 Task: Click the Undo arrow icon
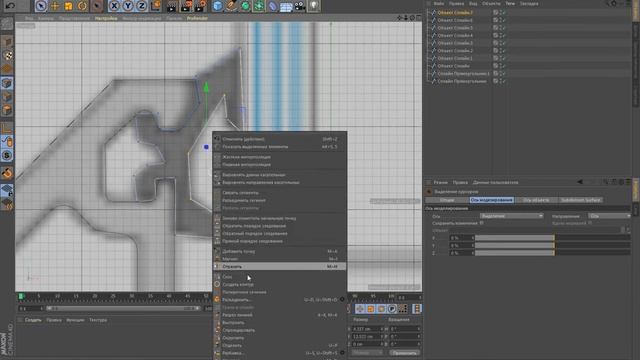pyautogui.click(x=10, y=5)
